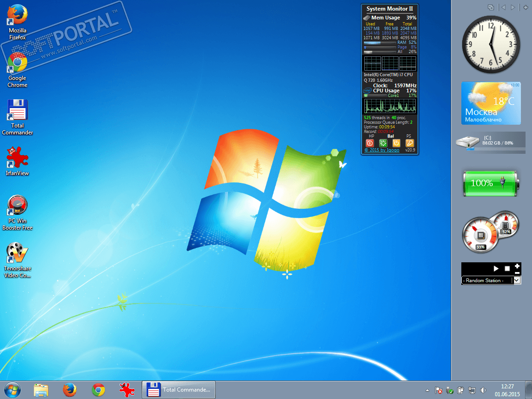Increase radio gadget volume with plus
This screenshot has width=532, height=399.
point(517,266)
